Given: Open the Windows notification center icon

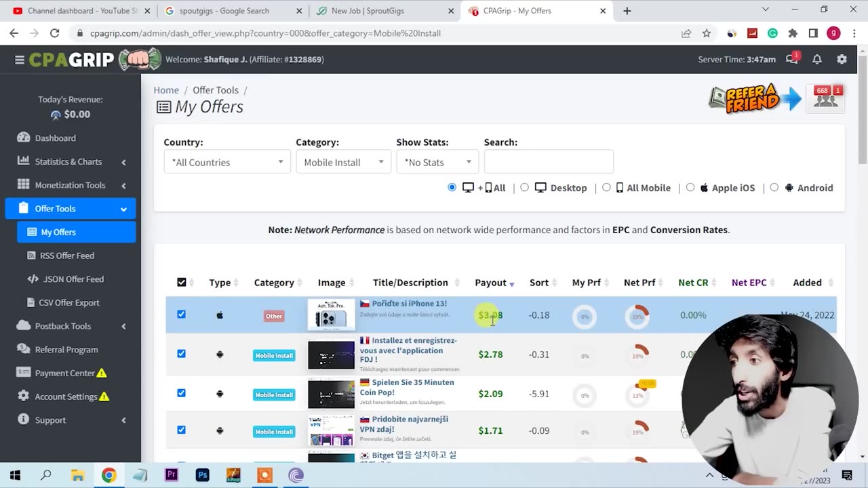Looking at the screenshot, I should click(847, 475).
